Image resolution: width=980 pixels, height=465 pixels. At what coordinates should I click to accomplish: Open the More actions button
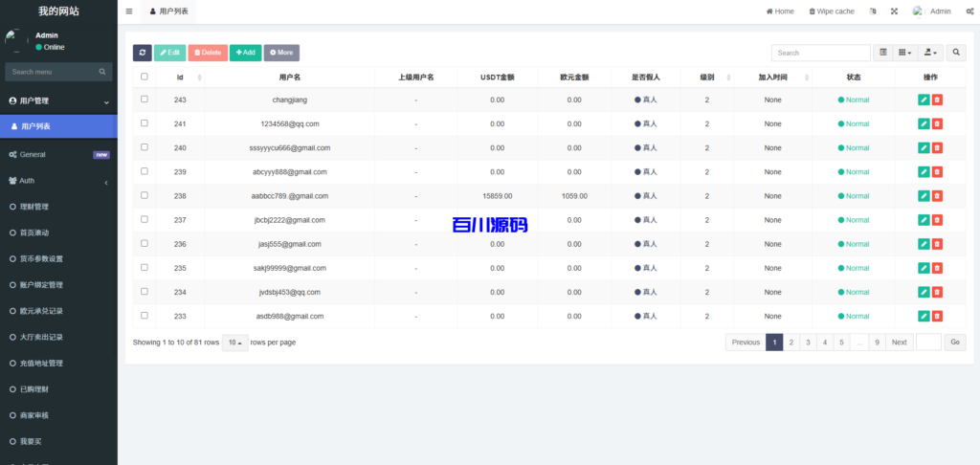pos(281,53)
